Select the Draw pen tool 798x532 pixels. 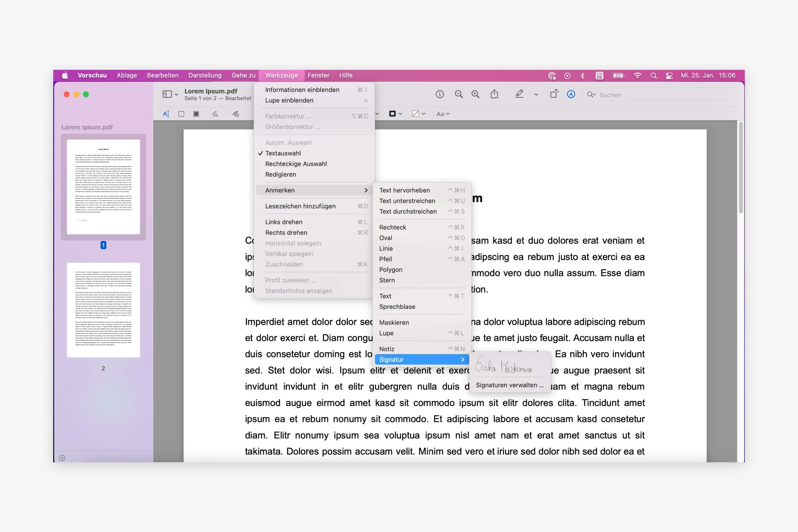(x=236, y=114)
